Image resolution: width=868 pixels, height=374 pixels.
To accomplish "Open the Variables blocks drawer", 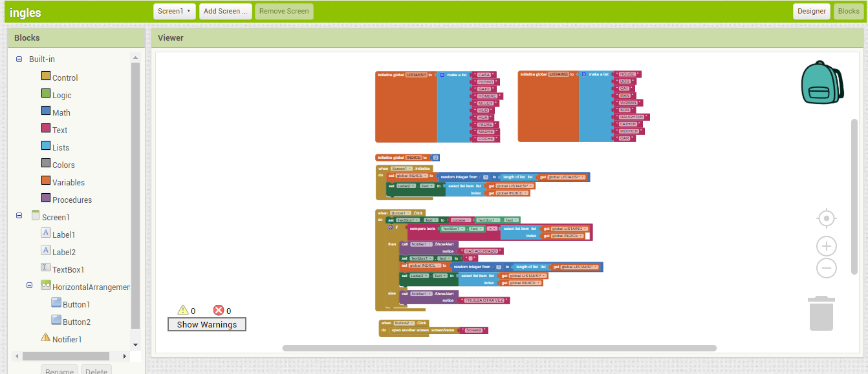I will pyautogui.click(x=67, y=182).
